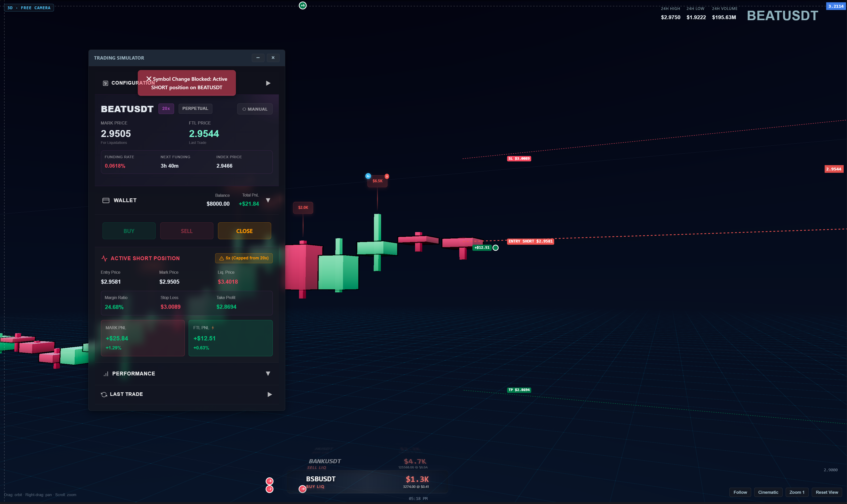Click the 3.2114 top price axis tag
The image size is (847, 504).
(x=836, y=6)
